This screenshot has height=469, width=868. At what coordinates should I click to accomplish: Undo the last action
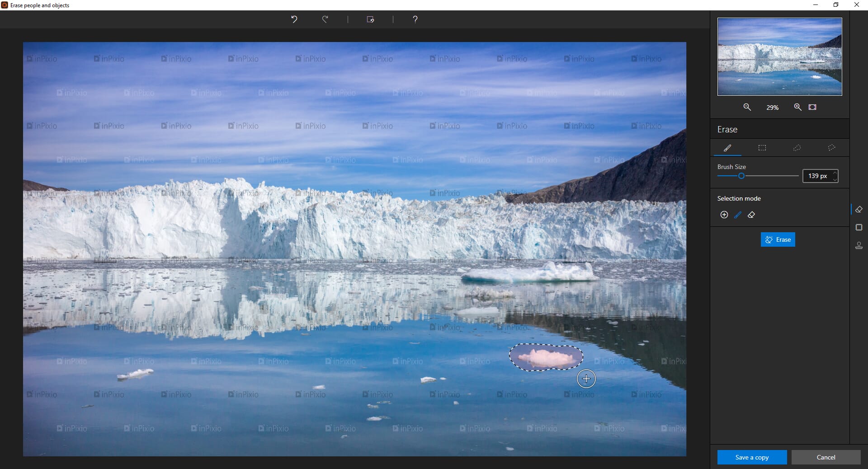click(x=294, y=19)
